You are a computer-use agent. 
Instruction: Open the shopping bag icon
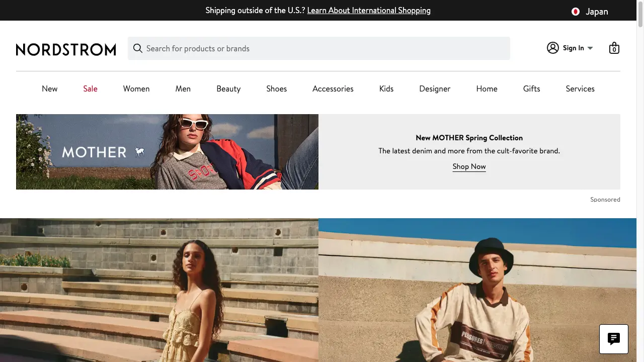(614, 48)
